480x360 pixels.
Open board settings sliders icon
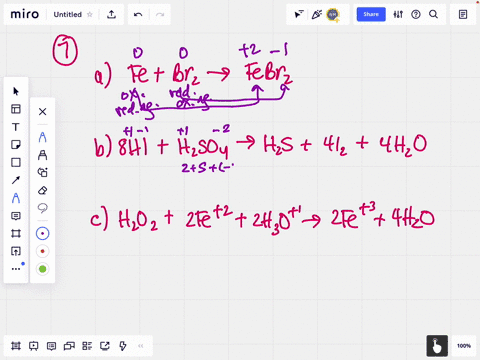click(398, 14)
